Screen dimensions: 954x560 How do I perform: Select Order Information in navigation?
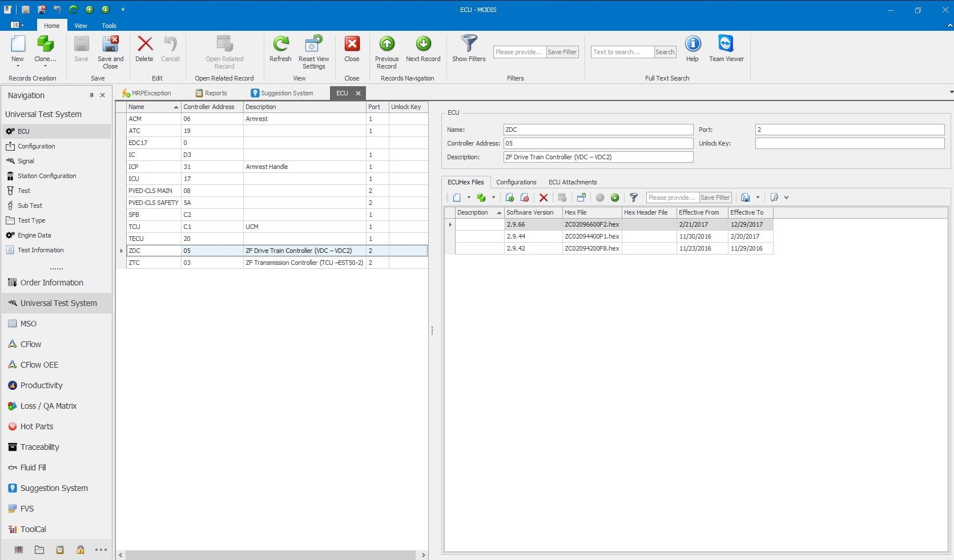click(57, 283)
